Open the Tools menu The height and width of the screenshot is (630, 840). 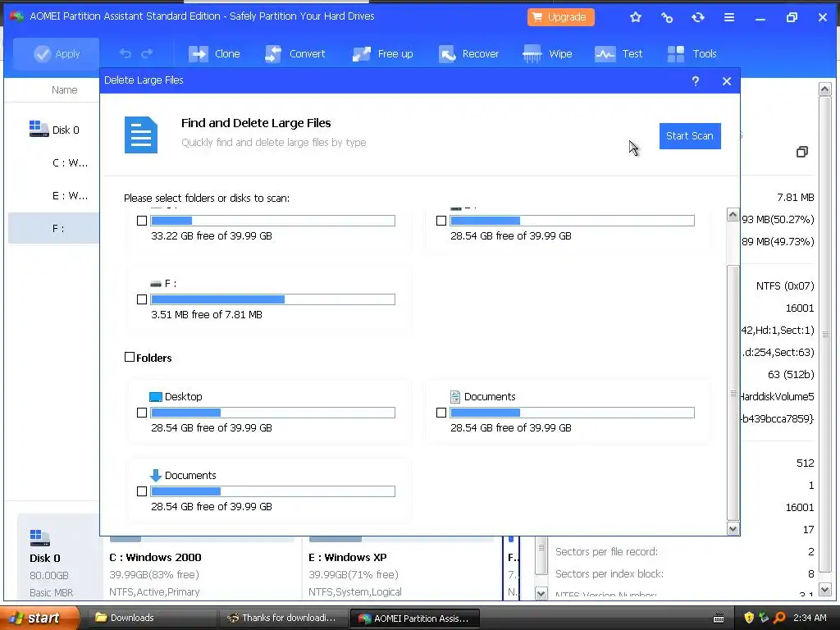[x=692, y=53]
